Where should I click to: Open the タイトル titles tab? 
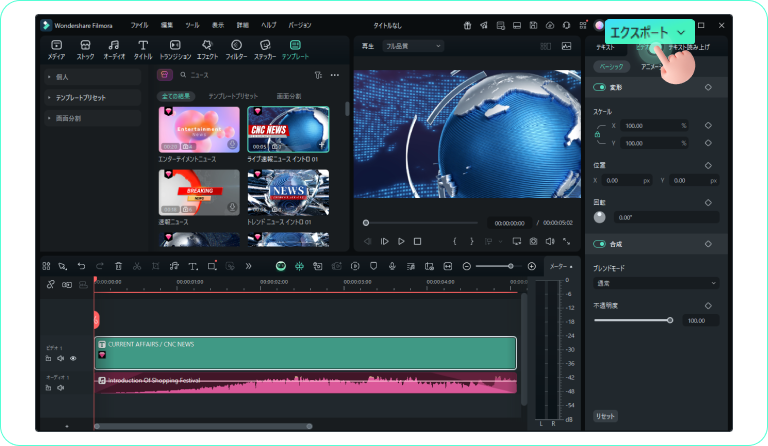143,50
